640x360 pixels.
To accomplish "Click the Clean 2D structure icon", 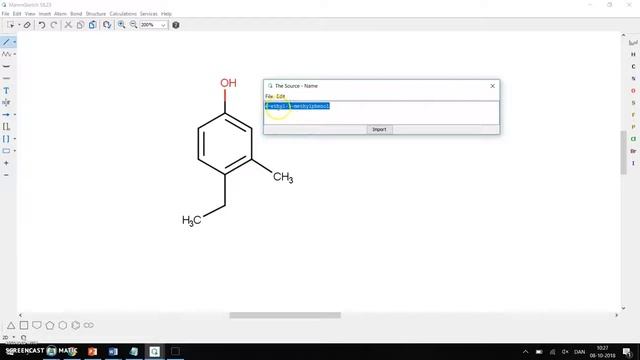I will tap(107, 25).
